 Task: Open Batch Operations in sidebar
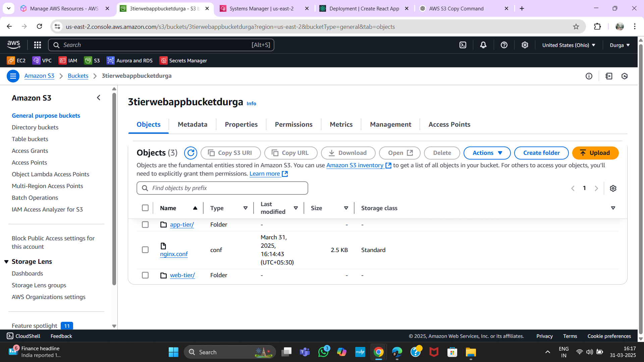[x=35, y=198]
